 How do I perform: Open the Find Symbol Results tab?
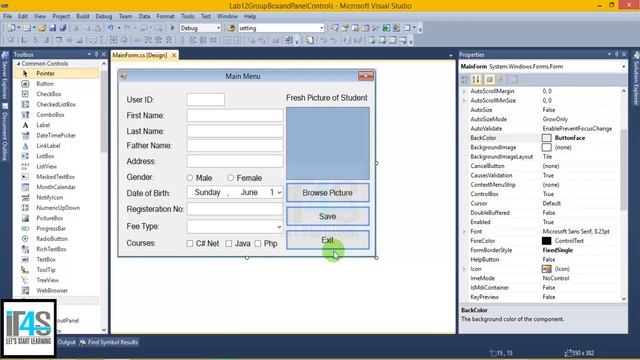tap(109, 342)
